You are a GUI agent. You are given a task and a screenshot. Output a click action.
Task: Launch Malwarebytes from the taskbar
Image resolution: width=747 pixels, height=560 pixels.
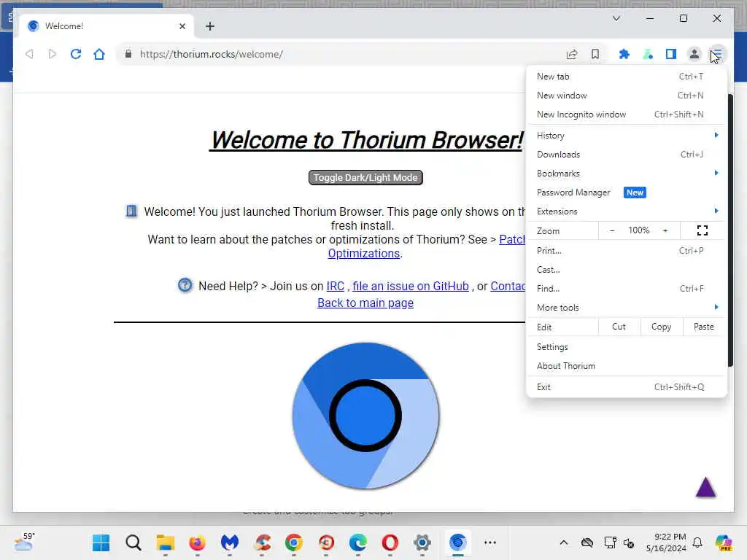230,542
